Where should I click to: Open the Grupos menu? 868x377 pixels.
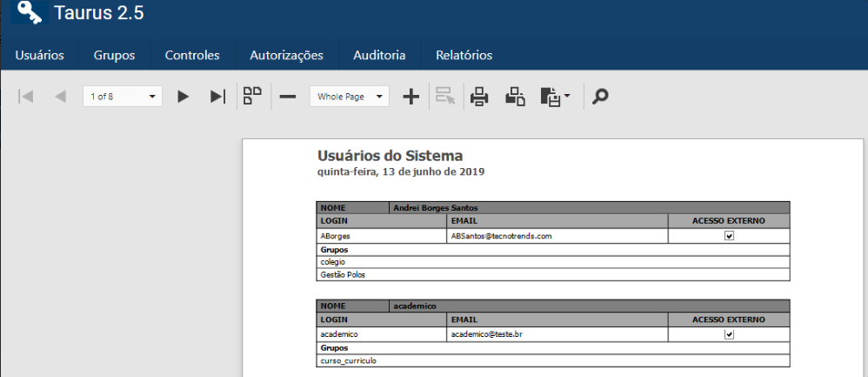(x=114, y=55)
